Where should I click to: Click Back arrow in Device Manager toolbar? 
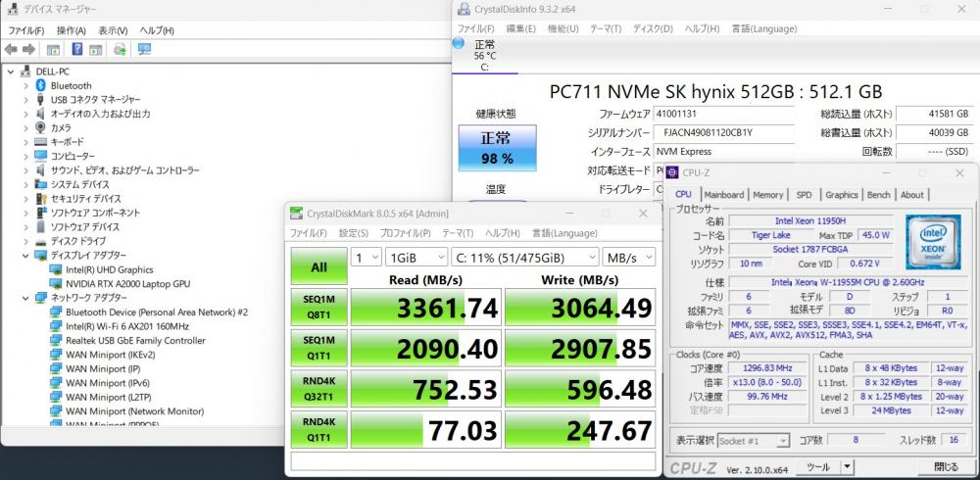coord(11,49)
